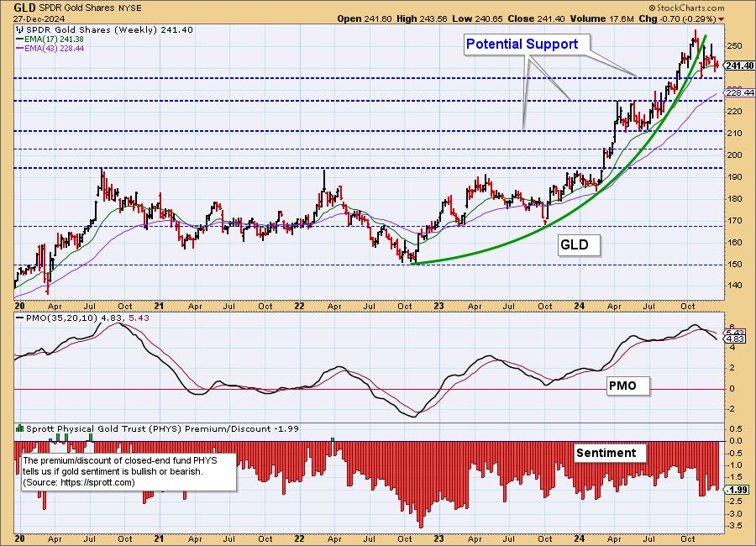
Task: Click the premium/discount explanation note
Action: (129, 472)
